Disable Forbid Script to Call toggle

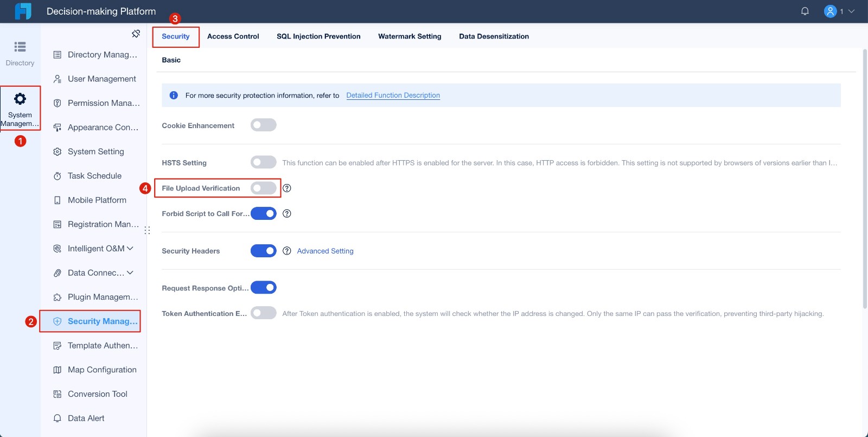pos(264,214)
